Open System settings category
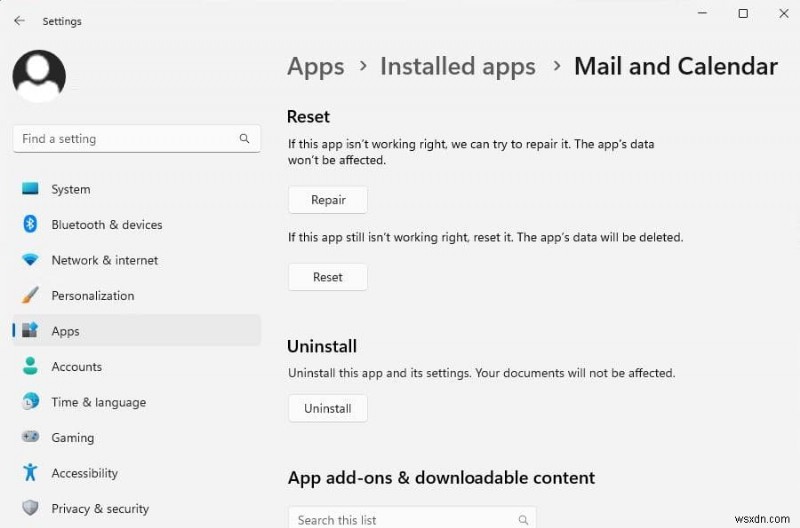Screen dimensions: 800x528 coord(137,189)
